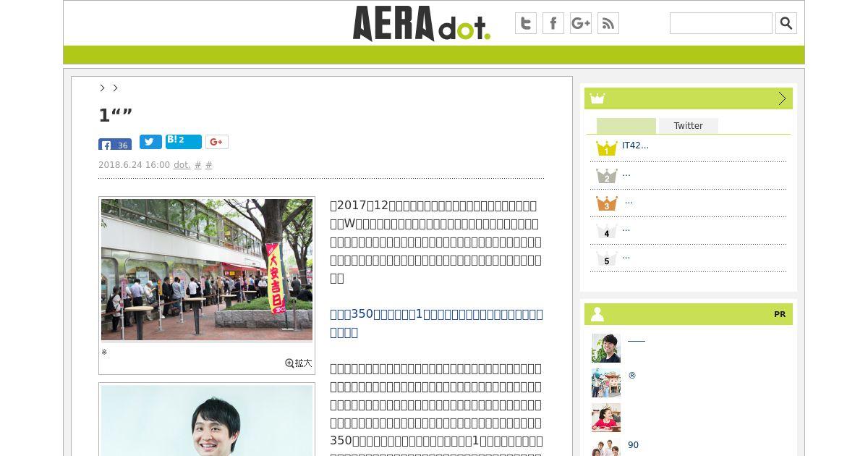868x456 pixels.
Task: Open the Facebook icon in the header
Action: [x=553, y=23]
